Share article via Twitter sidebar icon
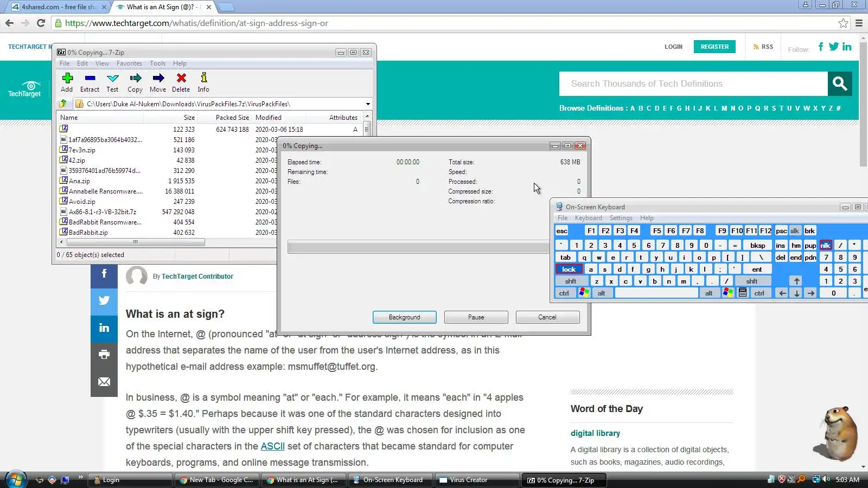This screenshot has height=488, width=868. pos(104,301)
